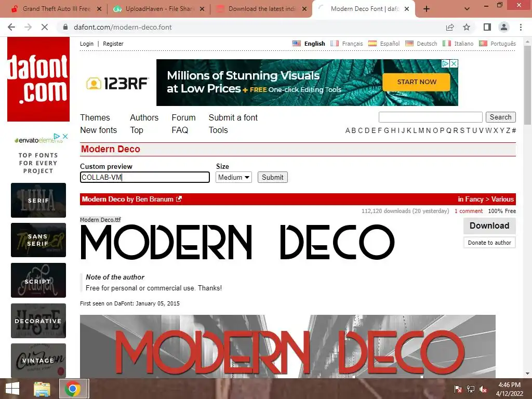
Task: Open File Explorer from the taskbar
Action: coord(42,389)
